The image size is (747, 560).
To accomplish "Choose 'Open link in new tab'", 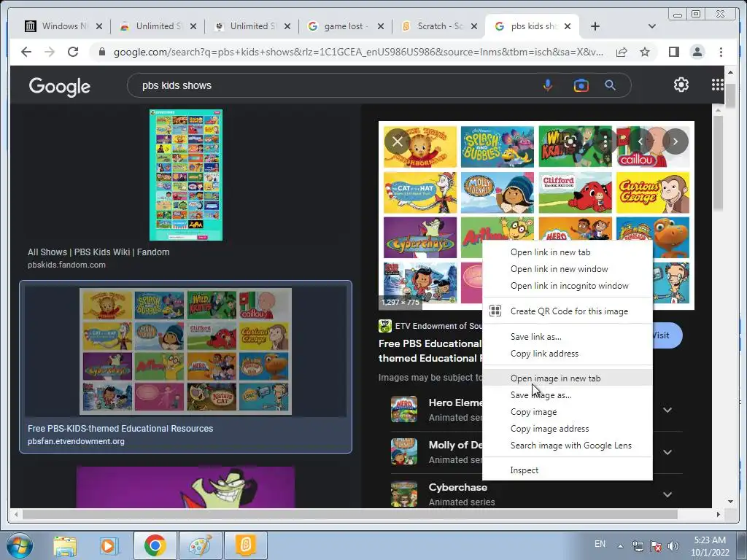I will (567, 252).
